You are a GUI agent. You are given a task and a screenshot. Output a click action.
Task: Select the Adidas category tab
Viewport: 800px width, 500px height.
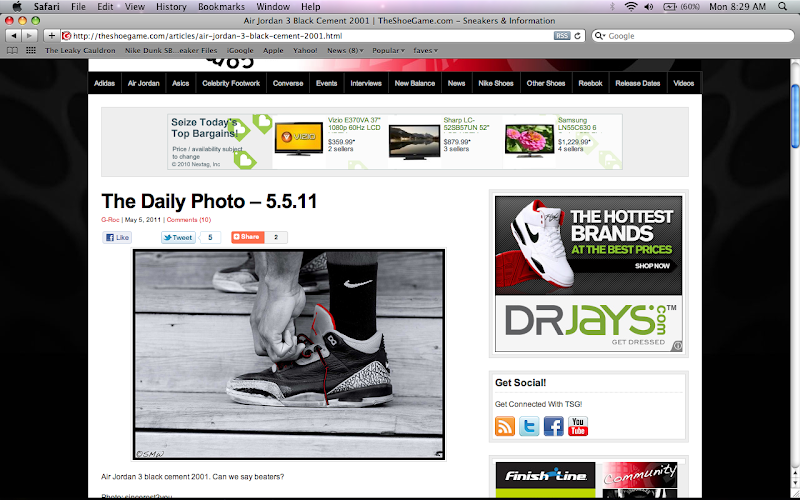pyautogui.click(x=105, y=83)
